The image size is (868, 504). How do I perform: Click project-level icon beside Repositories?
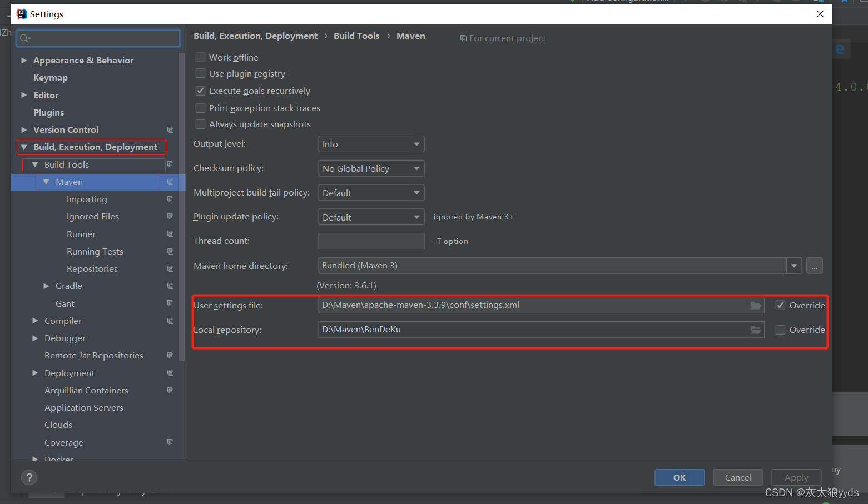coord(171,269)
